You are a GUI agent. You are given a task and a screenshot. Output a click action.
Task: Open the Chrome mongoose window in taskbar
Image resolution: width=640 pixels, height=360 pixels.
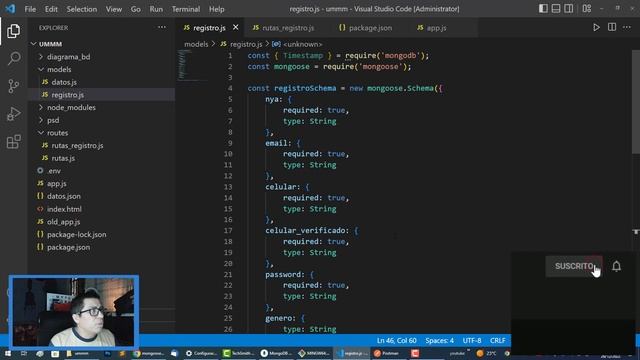(x=149, y=353)
